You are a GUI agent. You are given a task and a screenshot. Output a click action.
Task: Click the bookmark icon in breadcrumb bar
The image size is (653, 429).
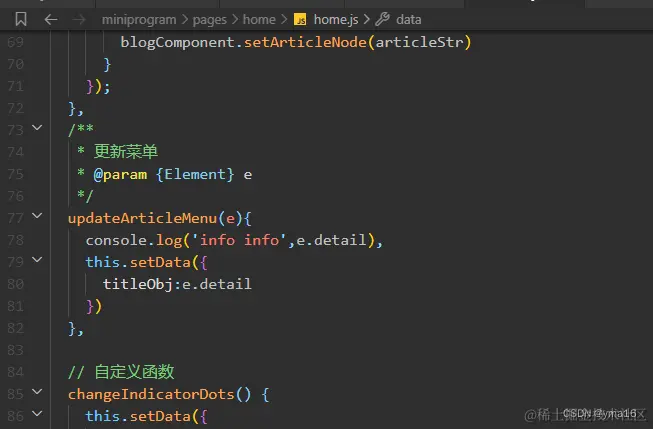[21, 19]
